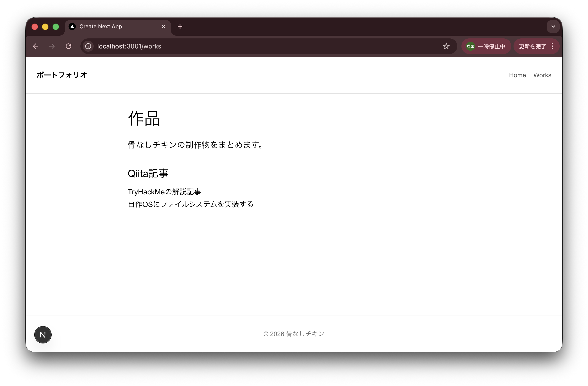This screenshot has width=588, height=386.
Task: Click the forward navigation arrow
Action: tap(52, 46)
